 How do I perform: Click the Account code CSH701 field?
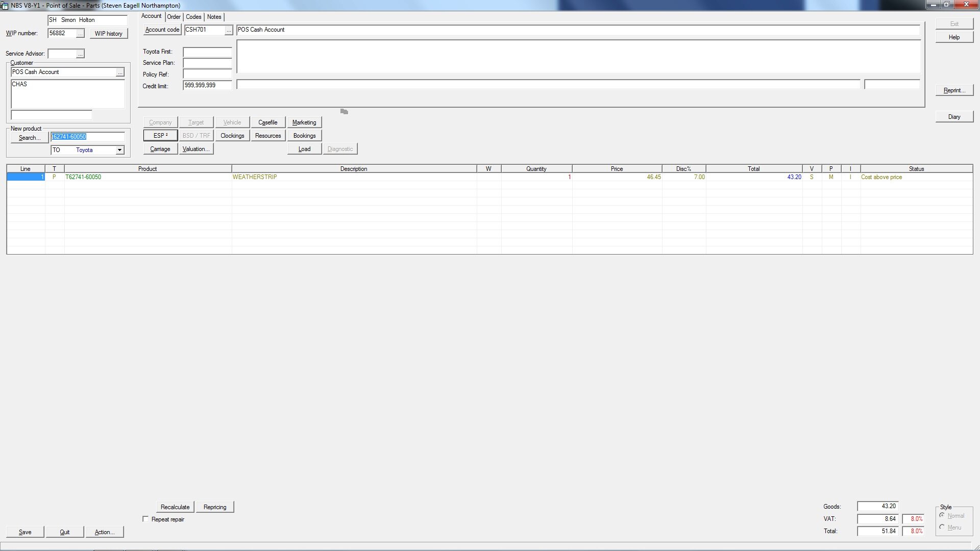click(x=205, y=30)
